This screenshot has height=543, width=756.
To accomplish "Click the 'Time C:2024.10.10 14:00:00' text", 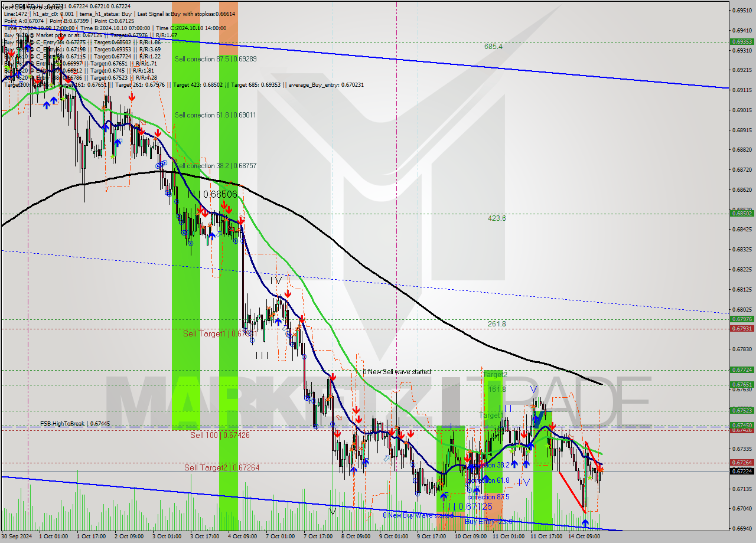I will 192,28.
